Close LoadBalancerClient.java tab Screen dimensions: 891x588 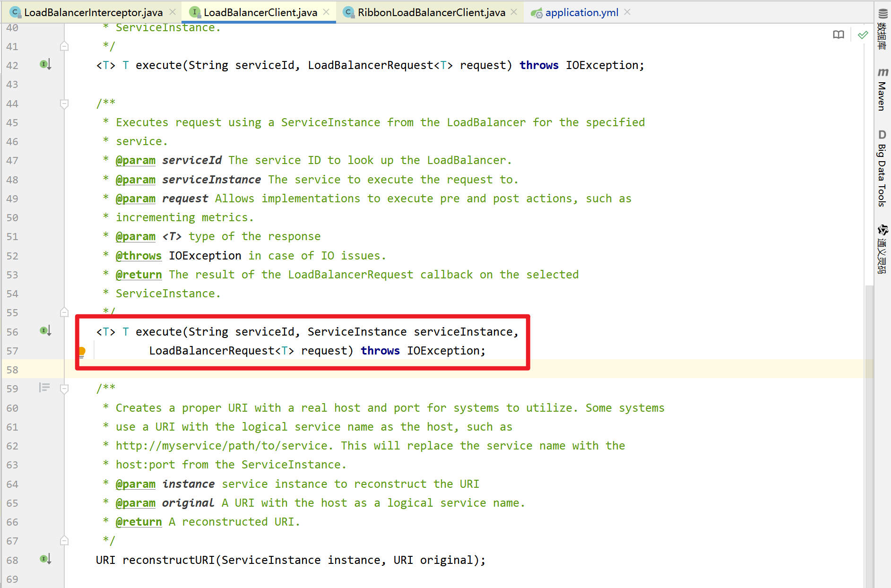tap(326, 12)
